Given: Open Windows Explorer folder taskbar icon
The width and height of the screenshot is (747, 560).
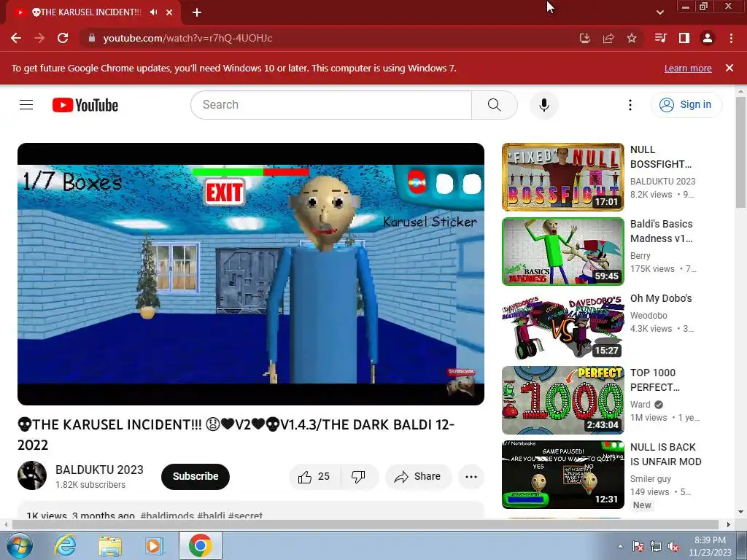Looking at the screenshot, I should tap(110, 545).
